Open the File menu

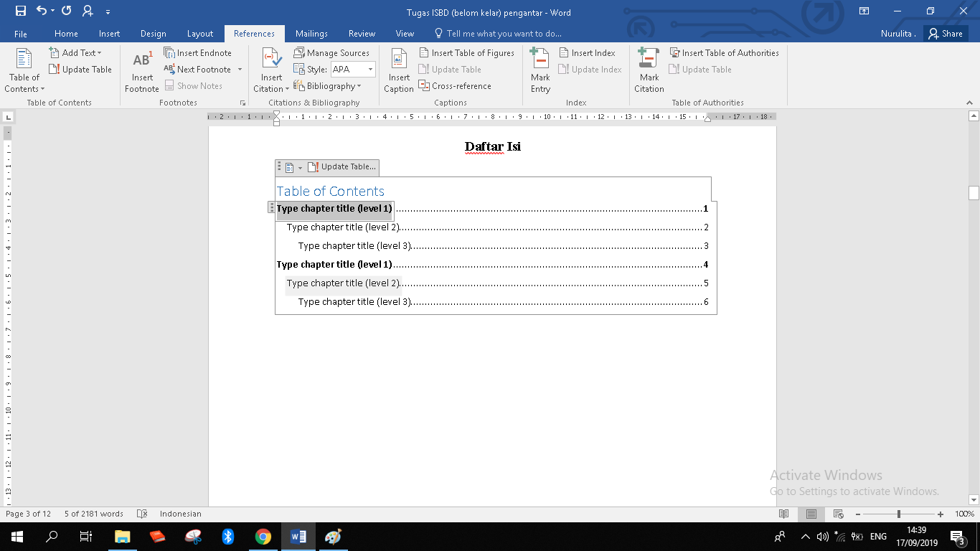pos(21,34)
